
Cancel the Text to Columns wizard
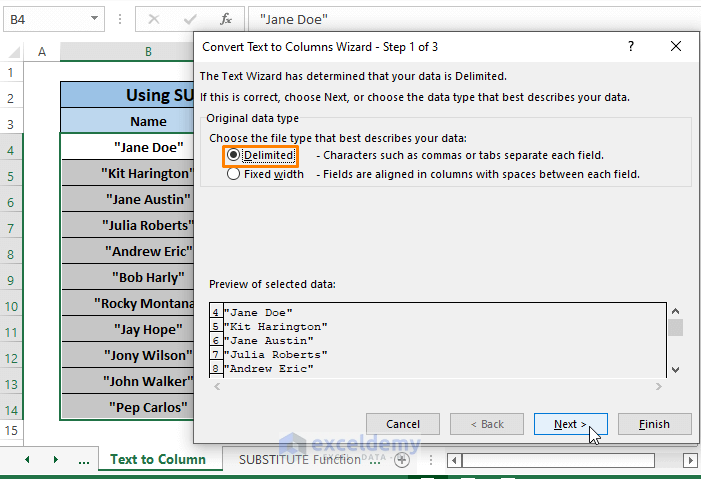pos(402,424)
